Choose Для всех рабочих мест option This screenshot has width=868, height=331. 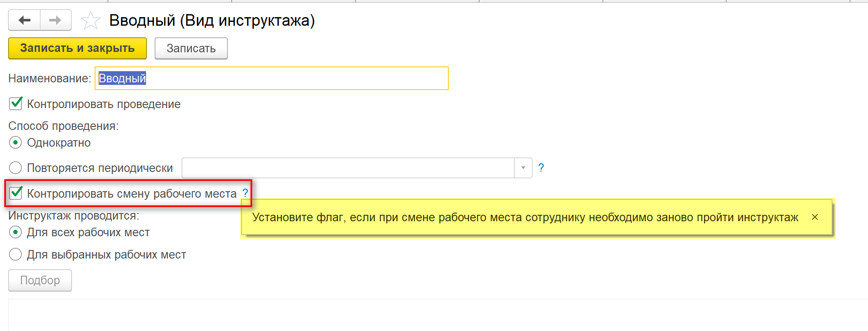pyautogui.click(x=15, y=232)
